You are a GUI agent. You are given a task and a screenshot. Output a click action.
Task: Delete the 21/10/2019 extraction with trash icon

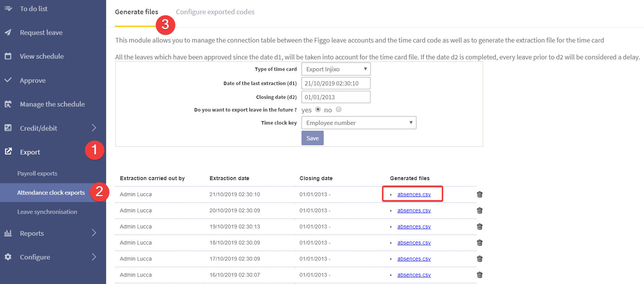480,194
